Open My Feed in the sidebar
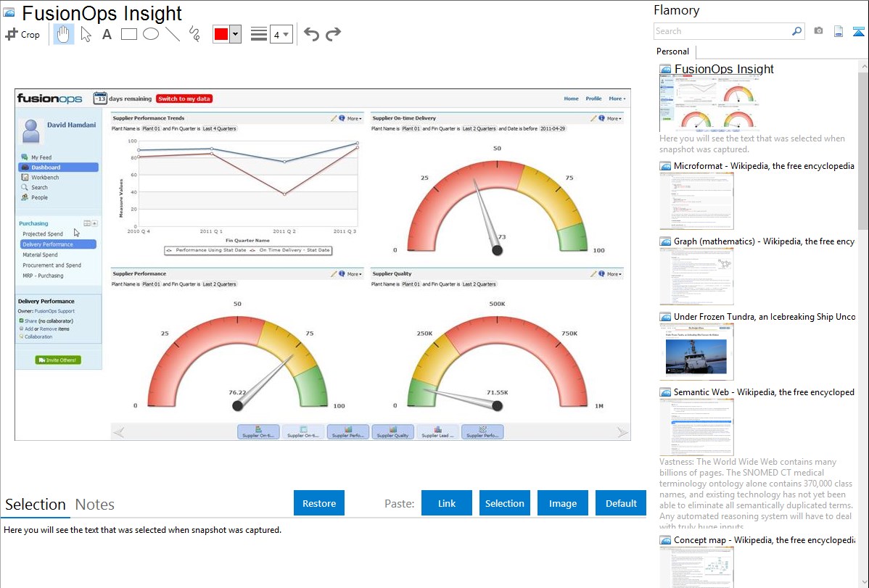This screenshot has height=588, width=869. tap(41, 157)
